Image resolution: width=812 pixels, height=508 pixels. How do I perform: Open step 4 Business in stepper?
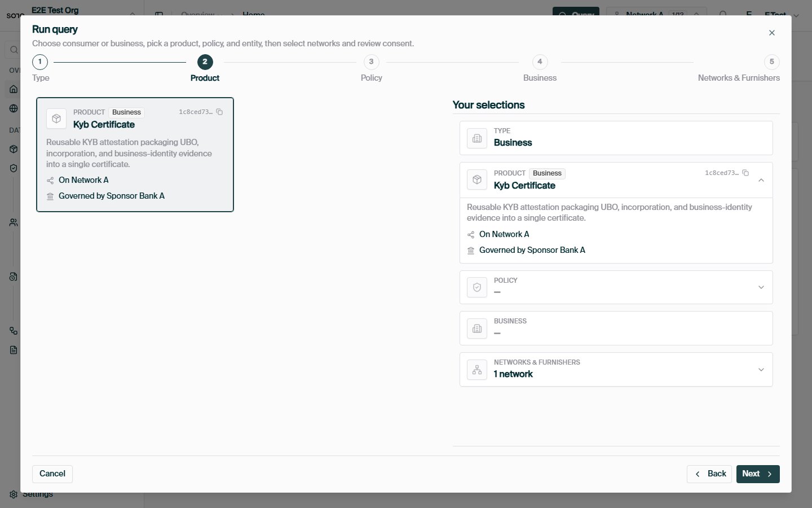[540, 62]
